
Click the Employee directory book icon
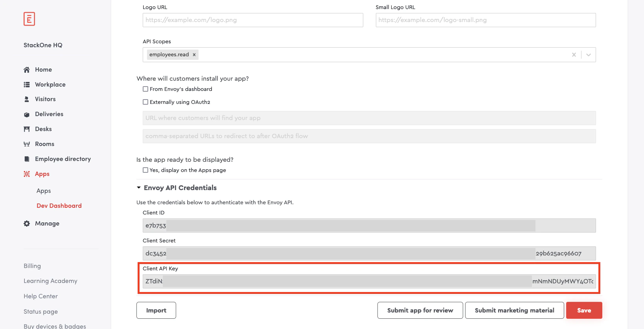27,159
